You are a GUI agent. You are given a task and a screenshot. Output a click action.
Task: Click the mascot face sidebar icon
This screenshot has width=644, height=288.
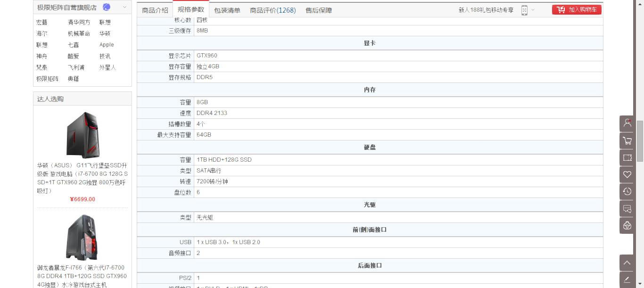point(627,225)
